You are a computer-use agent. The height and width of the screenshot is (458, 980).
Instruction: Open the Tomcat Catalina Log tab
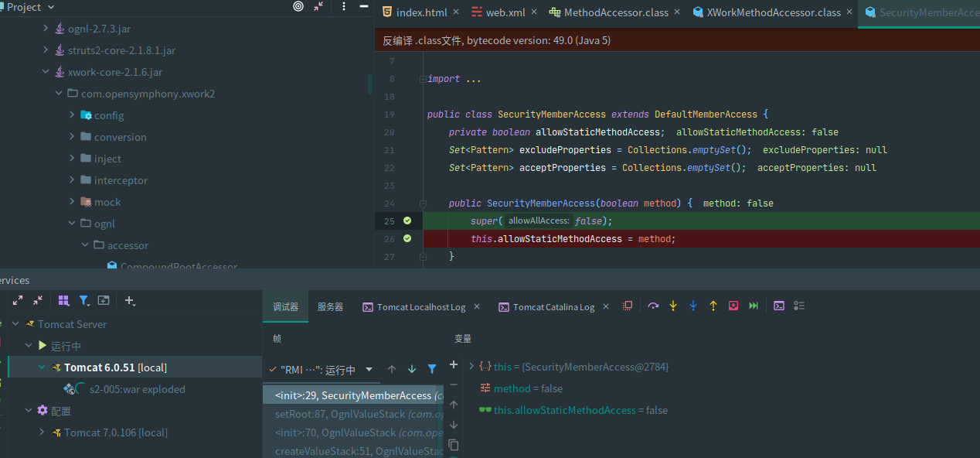coord(553,307)
